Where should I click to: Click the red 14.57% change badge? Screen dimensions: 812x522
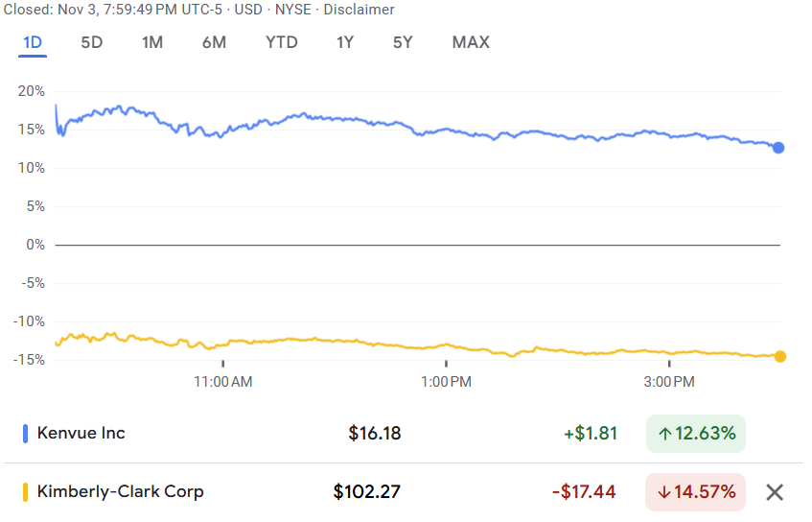[695, 492]
